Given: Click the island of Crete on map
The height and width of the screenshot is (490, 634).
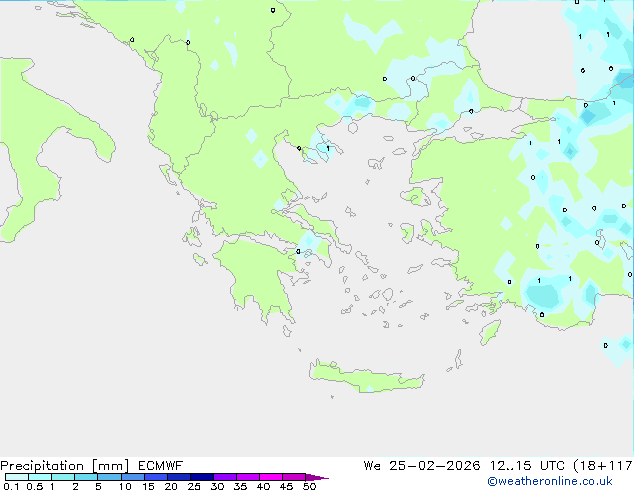Looking at the screenshot, I should (366, 378).
